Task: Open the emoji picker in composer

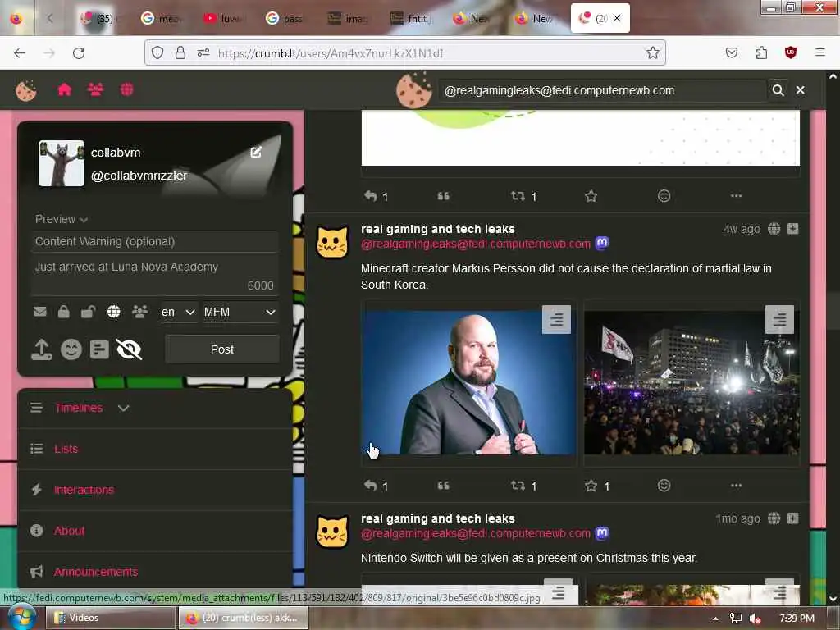Action: [71, 349]
